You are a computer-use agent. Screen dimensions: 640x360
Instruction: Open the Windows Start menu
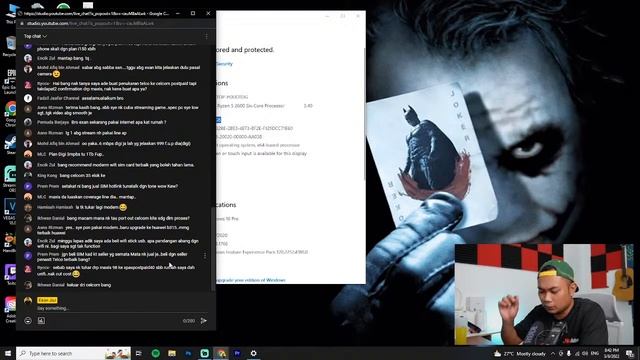click(8, 353)
